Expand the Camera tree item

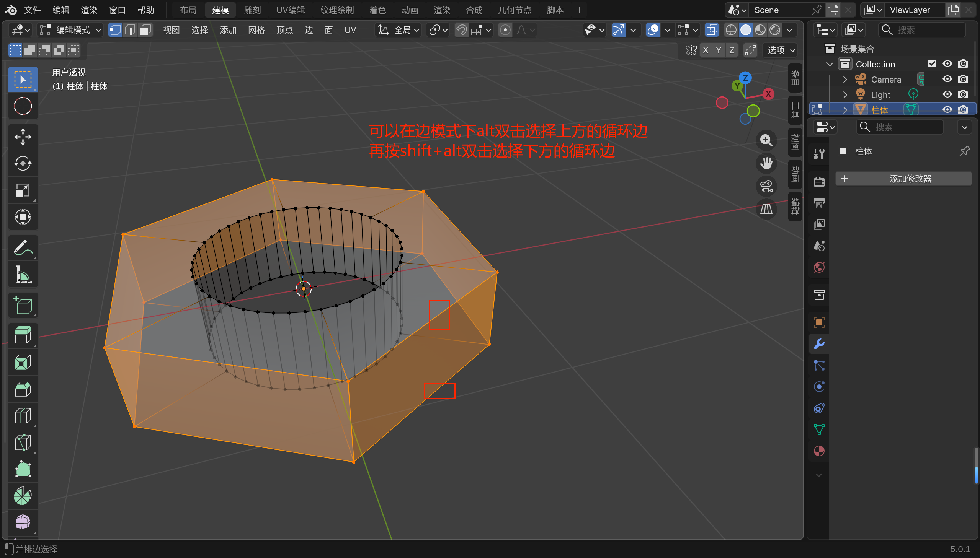tap(844, 79)
